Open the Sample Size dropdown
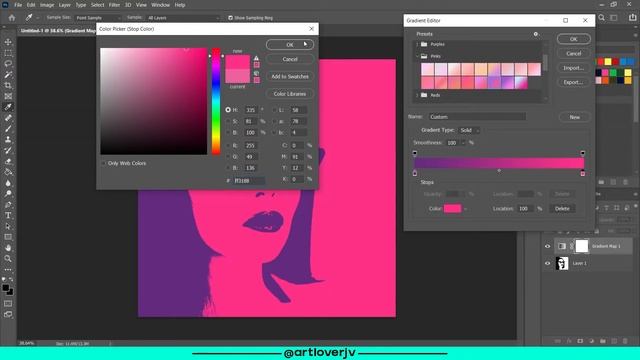 (x=98, y=18)
